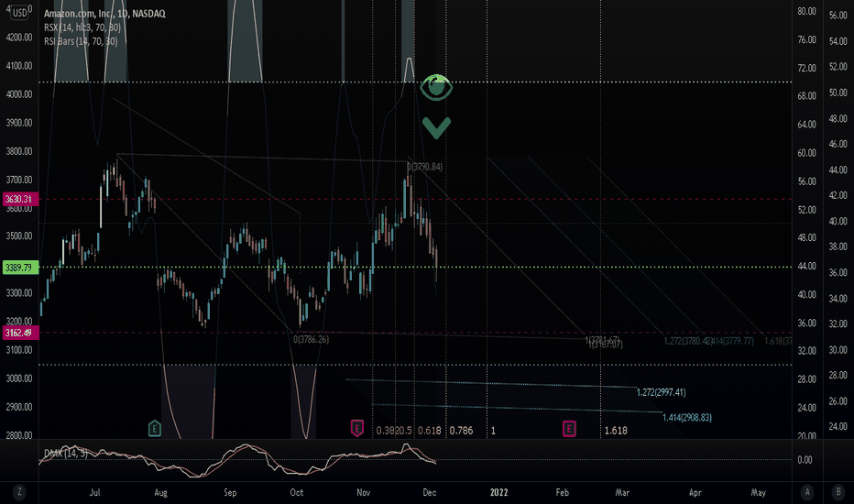Click the green eye icon on the chart
854x504 pixels.
point(436,87)
